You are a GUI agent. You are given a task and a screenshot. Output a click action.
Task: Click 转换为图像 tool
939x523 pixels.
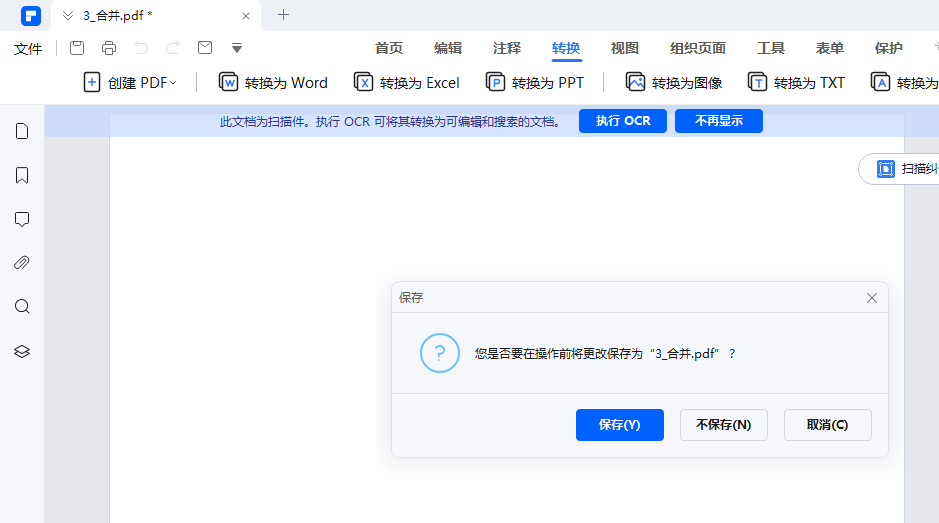point(674,83)
